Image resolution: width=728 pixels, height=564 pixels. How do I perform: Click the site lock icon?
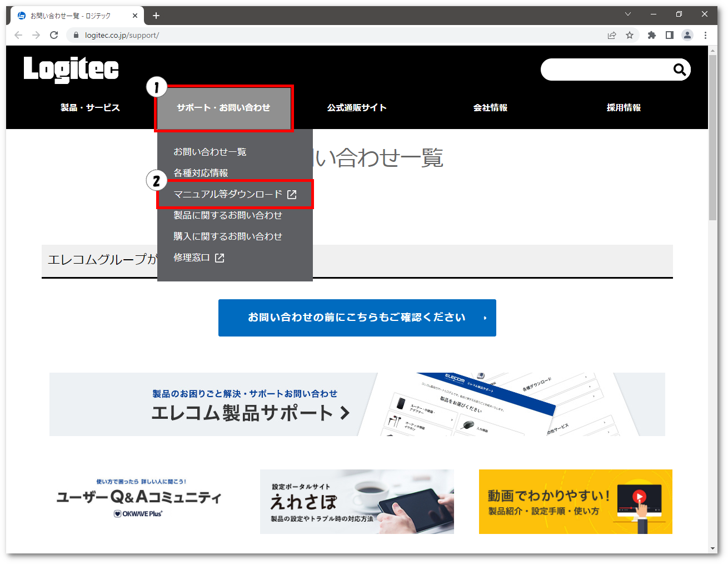point(76,35)
